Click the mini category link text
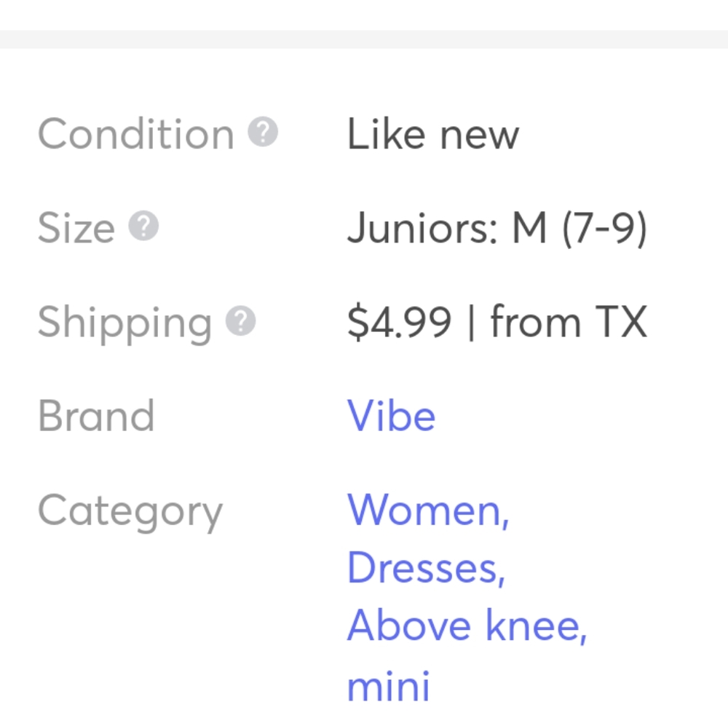Viewport: 728px width, 726px height. [389, 686]
